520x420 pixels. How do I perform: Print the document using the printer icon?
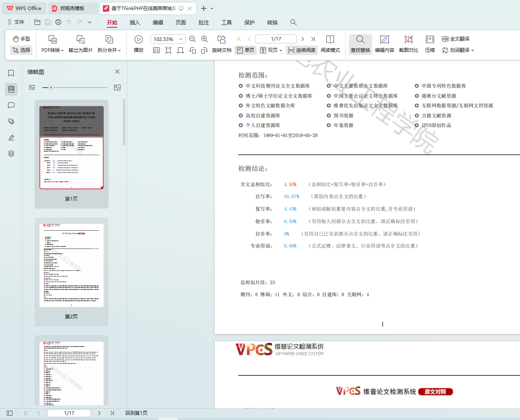point(58,22)
